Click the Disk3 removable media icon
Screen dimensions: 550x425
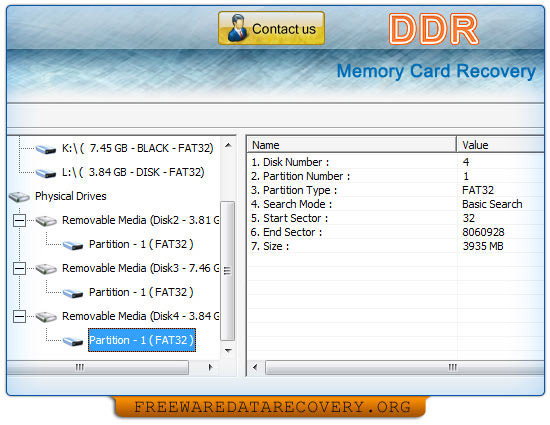(46, 269)
